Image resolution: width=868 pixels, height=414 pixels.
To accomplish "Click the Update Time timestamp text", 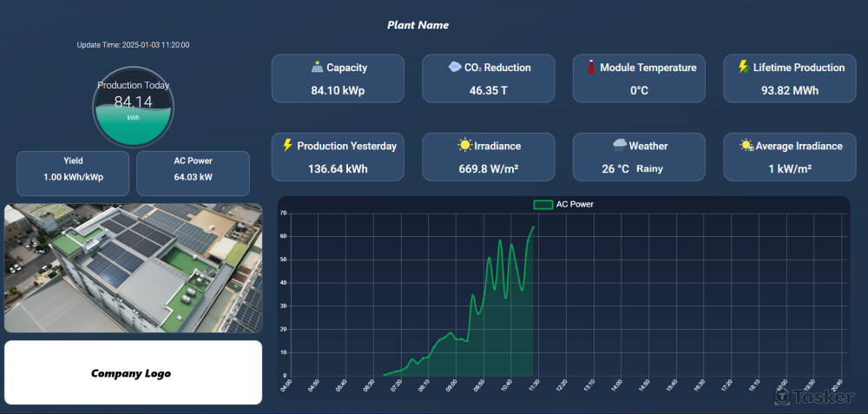I will 133,44.
